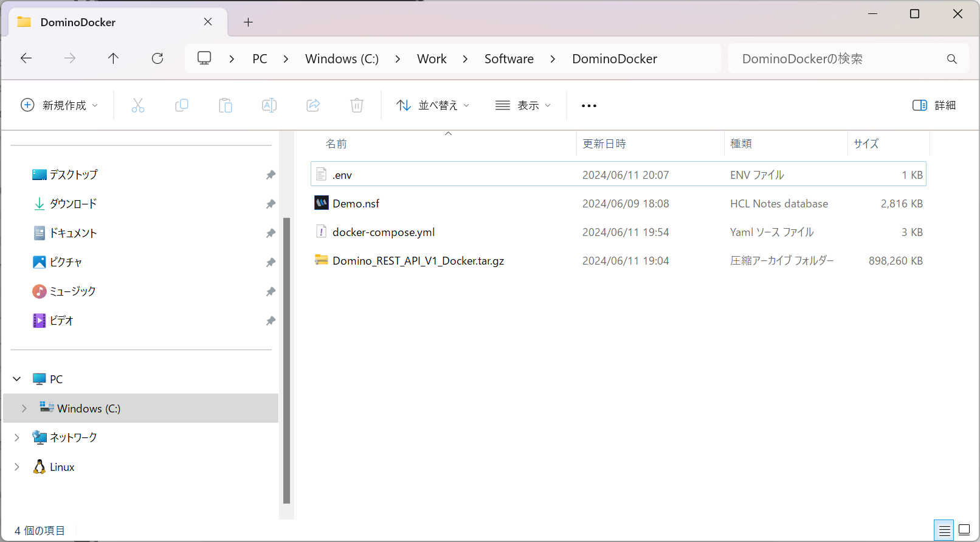Select the DominoDocker tab
This screenshot has height=542, width=980.
coord(118,22)
